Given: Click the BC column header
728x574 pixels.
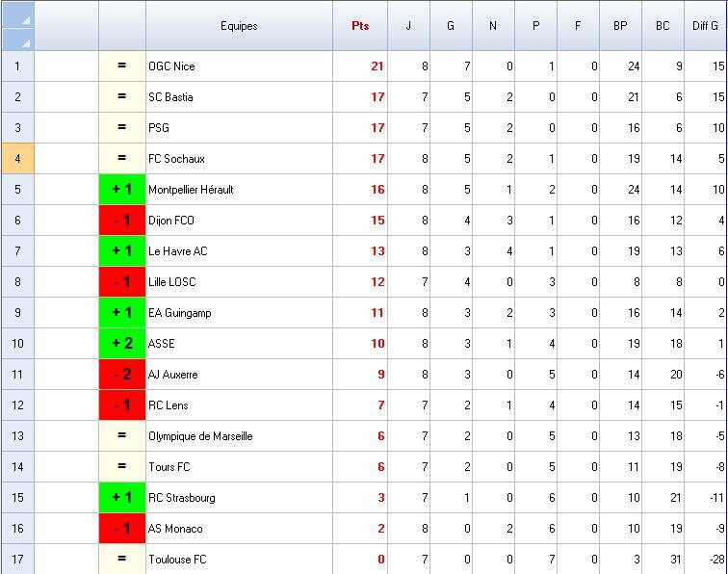Looking at the screenshot, I should (x=663, y=26).
